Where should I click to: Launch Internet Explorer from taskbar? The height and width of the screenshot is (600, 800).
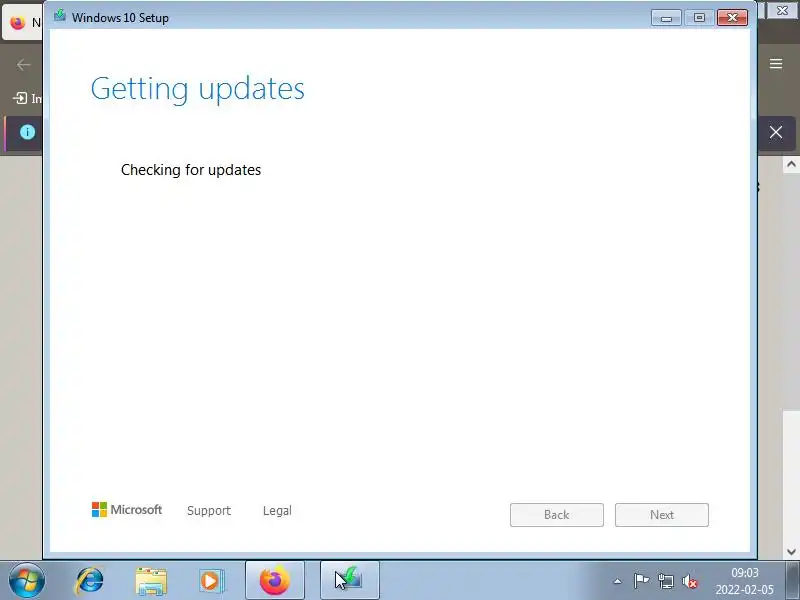click(89, 581)
